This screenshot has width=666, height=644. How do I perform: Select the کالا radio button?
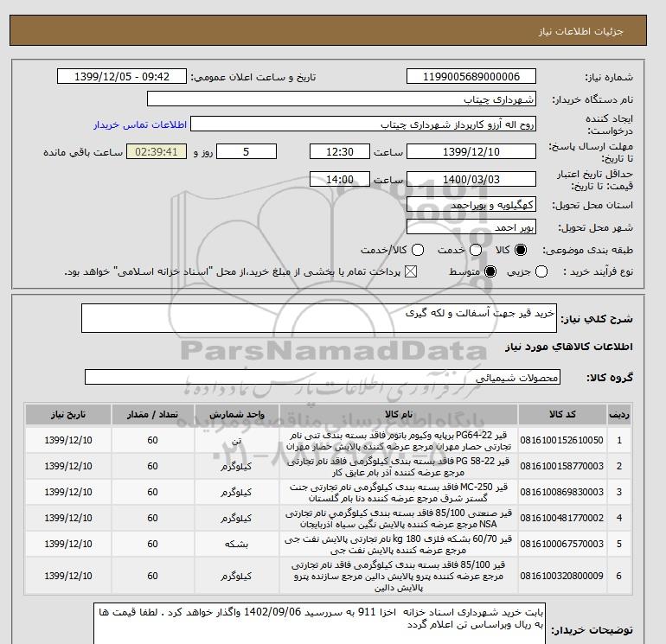521,250
